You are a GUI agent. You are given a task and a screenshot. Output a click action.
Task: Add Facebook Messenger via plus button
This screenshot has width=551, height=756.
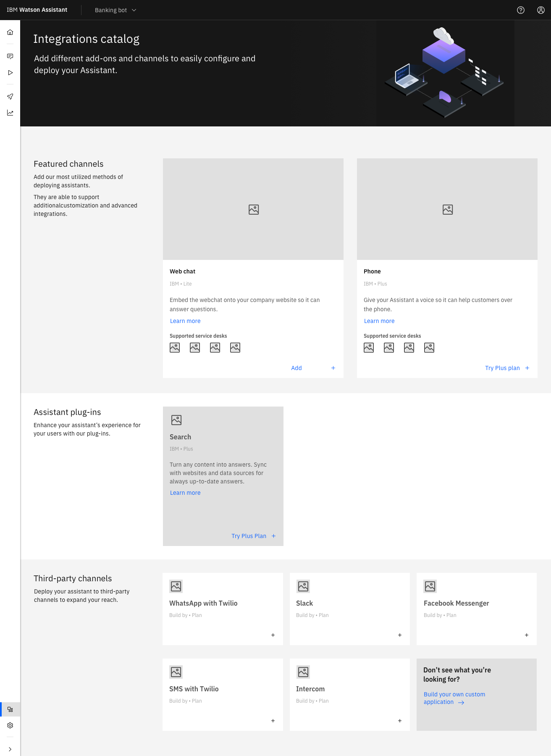coord(527,635)
